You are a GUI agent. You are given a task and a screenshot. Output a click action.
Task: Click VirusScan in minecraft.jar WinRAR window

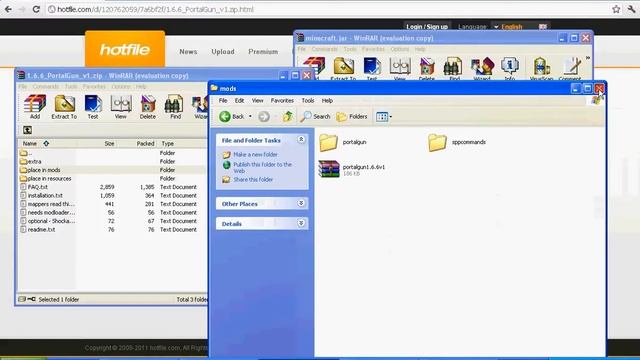pyautogui.click(x=541, y=68)
